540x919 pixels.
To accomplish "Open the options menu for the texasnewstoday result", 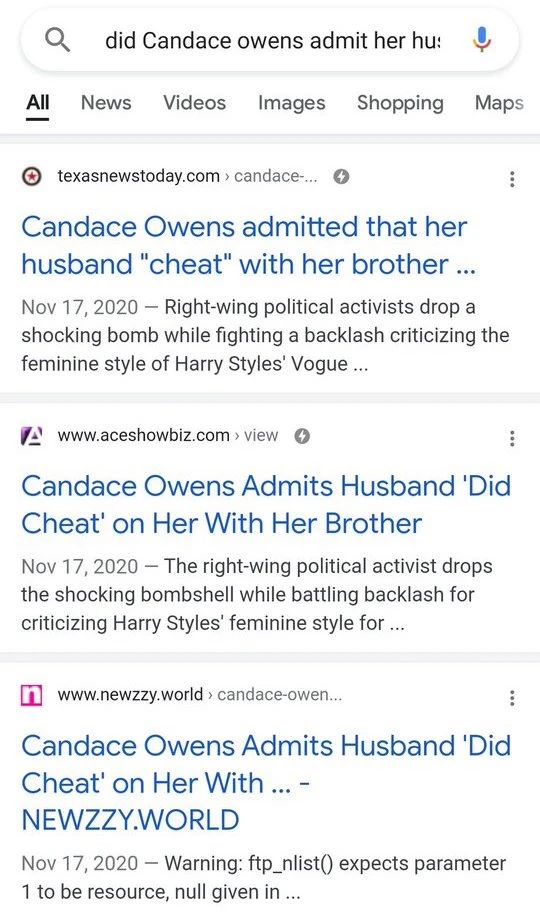I will tap(512, 179).
